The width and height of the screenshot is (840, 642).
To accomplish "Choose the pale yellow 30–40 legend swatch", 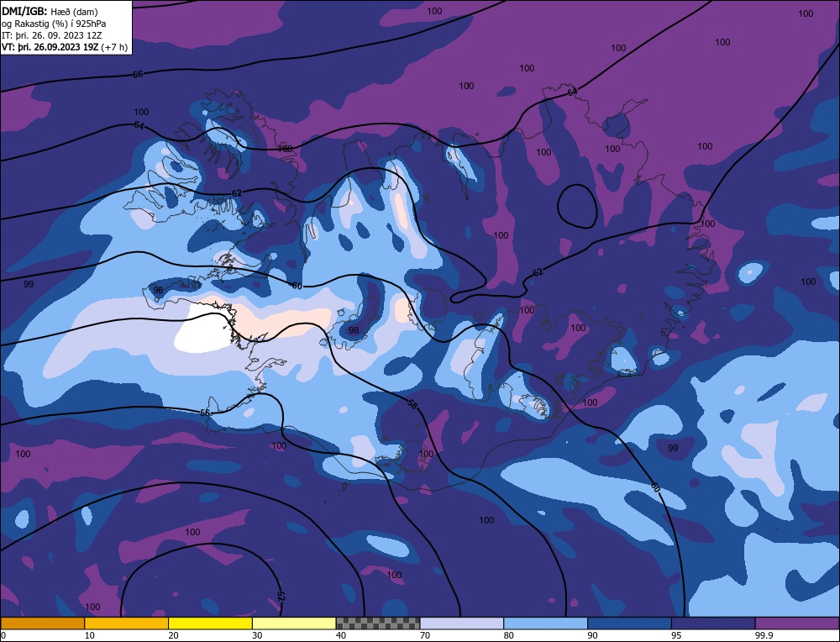I will click(x=294, y=624).
